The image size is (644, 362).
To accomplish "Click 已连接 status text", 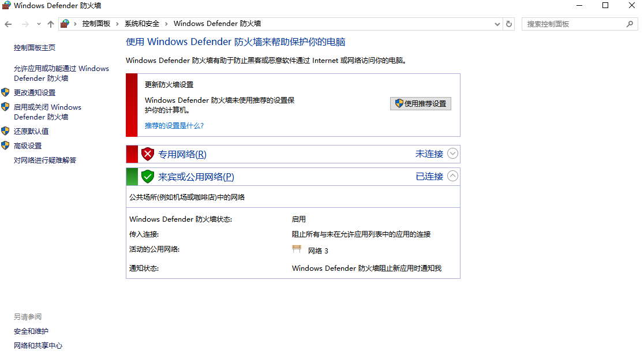I will 429,177.
